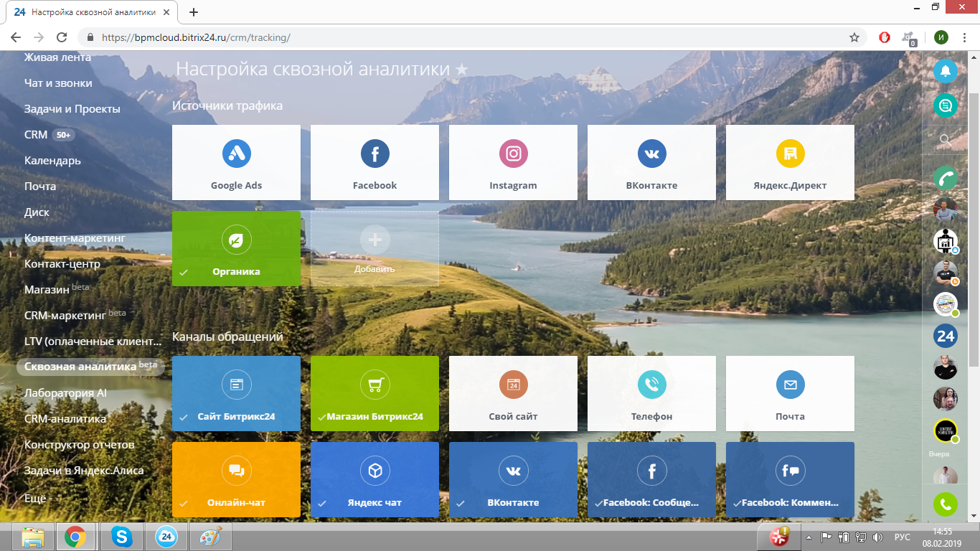Open the green telephony handset icon
The width and height of the screenshot is (980, 551).
click(x=946, y=178)
